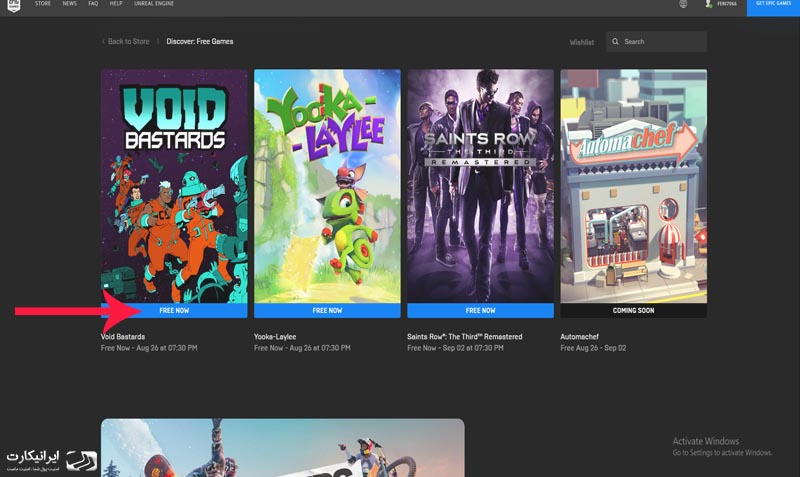Image resolution: width=800 pixels, height=477 pixels.
Task: Click Free Aug 26 - Sep 02 text
Action: pyautogui.click(x=593, y=348)
